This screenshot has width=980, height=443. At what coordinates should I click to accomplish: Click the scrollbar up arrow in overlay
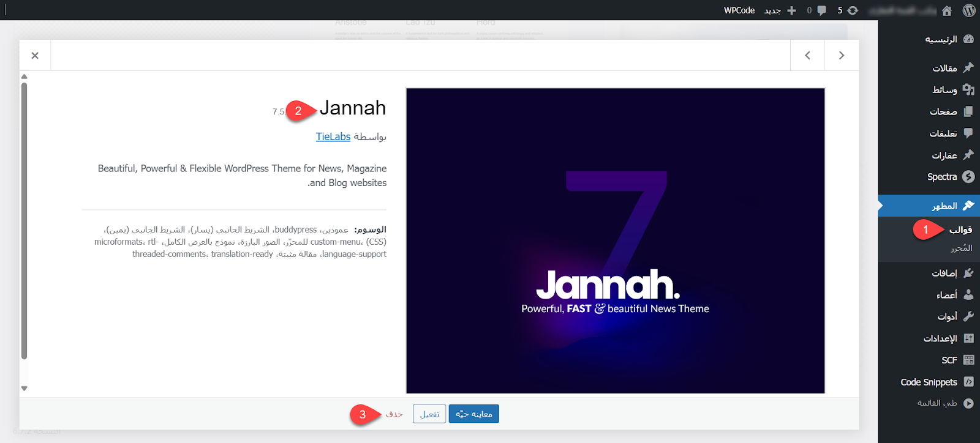point(24,76)
